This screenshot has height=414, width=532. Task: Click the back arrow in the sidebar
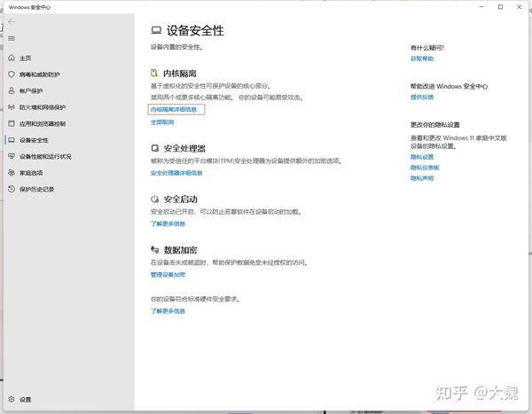[12, 22]
